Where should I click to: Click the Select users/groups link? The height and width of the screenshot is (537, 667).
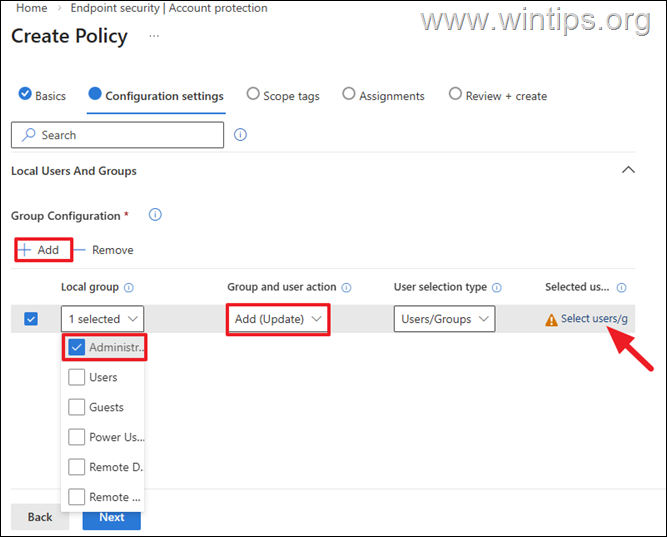[594, 319]
